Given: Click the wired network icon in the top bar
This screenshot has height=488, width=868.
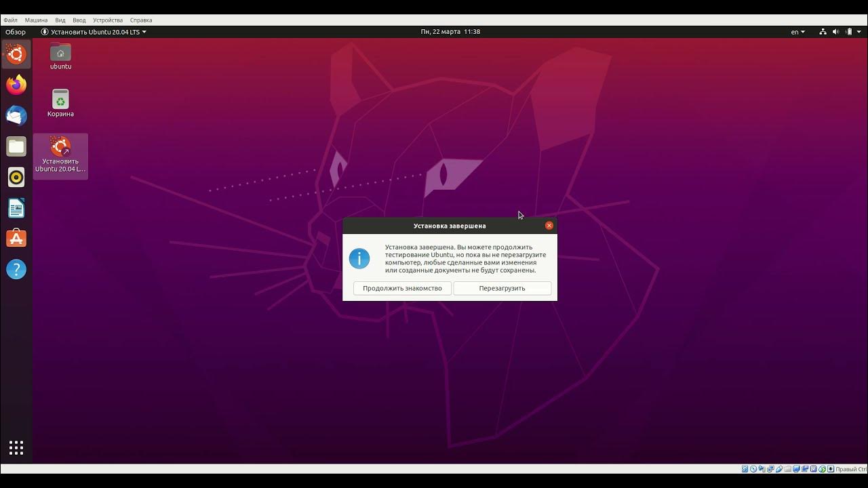Looking at the screenshot, I should 823,32.
